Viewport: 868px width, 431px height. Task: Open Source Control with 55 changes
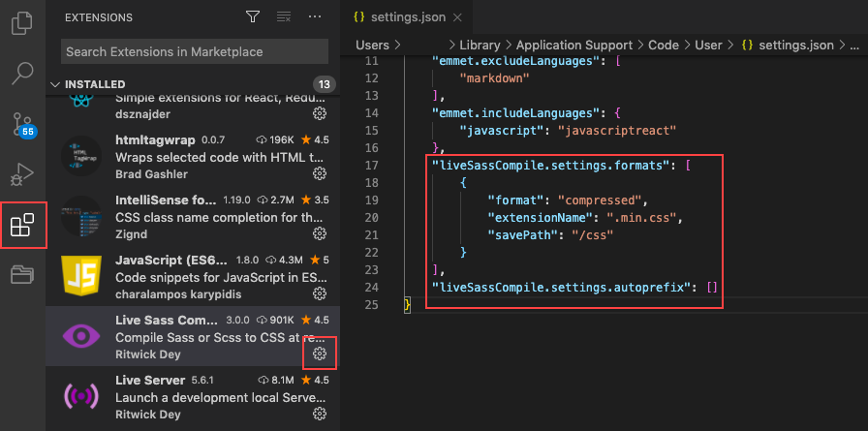click(x=22, y=124)
